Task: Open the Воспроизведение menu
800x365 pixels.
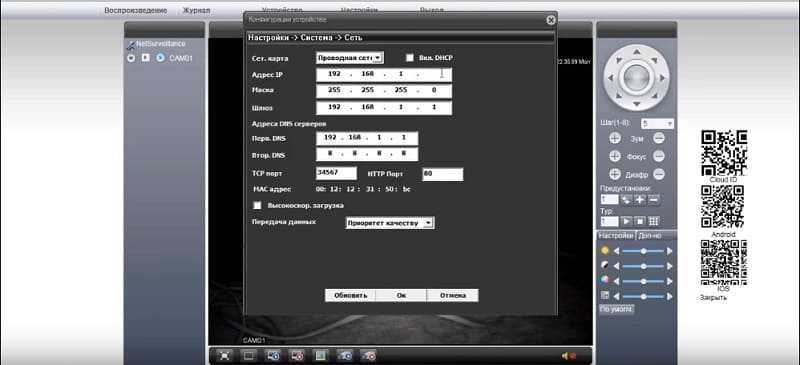Action: tap(135, 10)
